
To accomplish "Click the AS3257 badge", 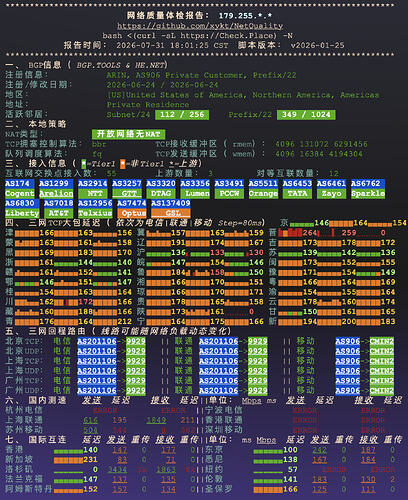I will pos(127,184).
